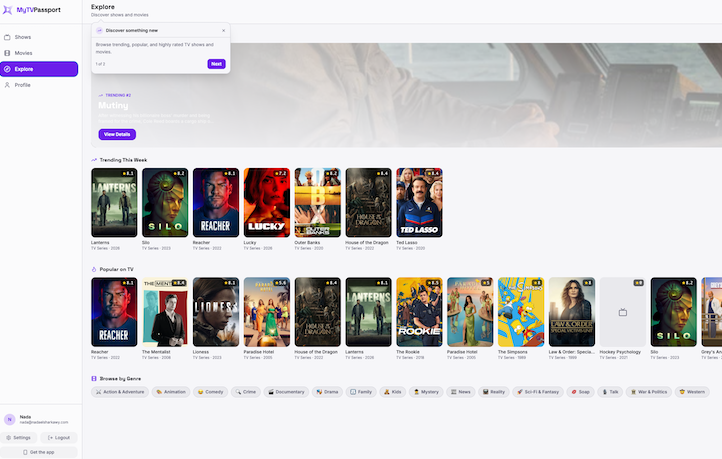722x459 pixels.
Task: Go to the Shows page
Action: click(39, 37)
